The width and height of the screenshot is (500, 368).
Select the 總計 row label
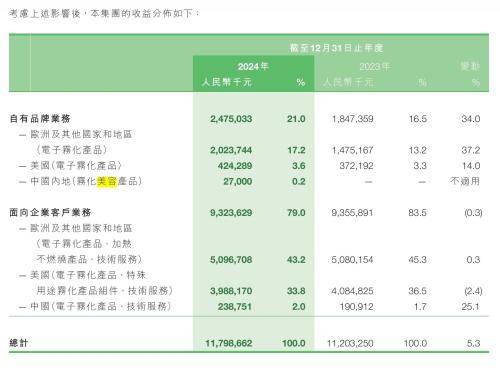[x=19, y=343]
